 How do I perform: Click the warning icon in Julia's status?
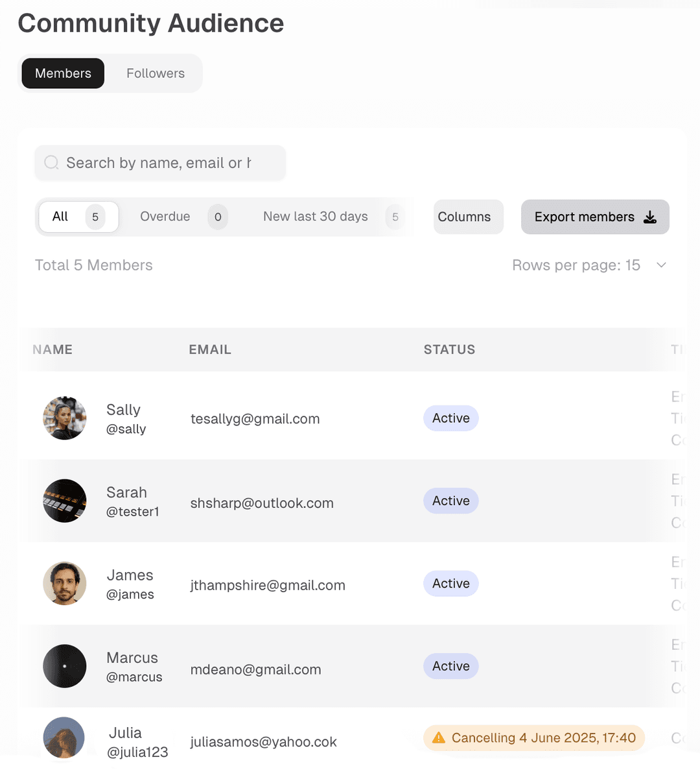point(439,738)
